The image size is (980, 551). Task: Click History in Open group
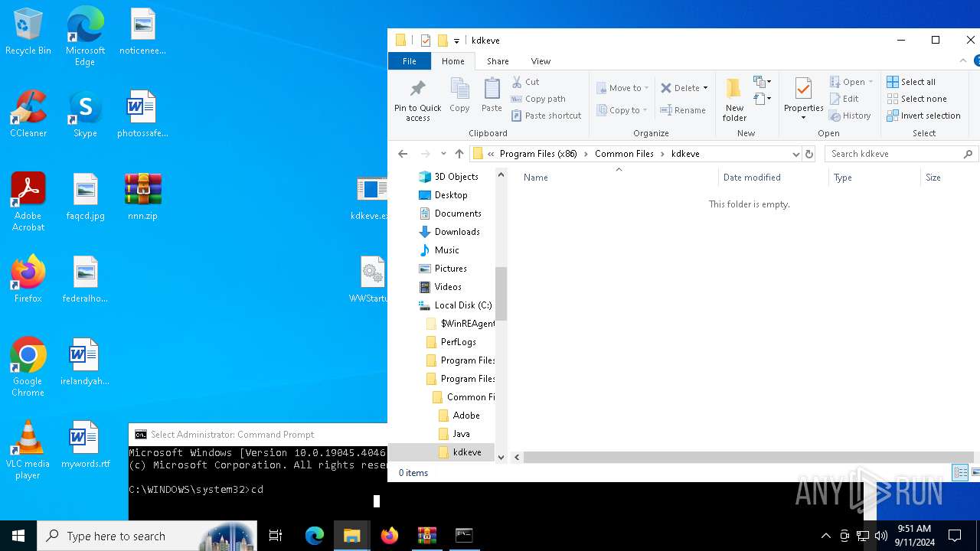tap(850, 116)
